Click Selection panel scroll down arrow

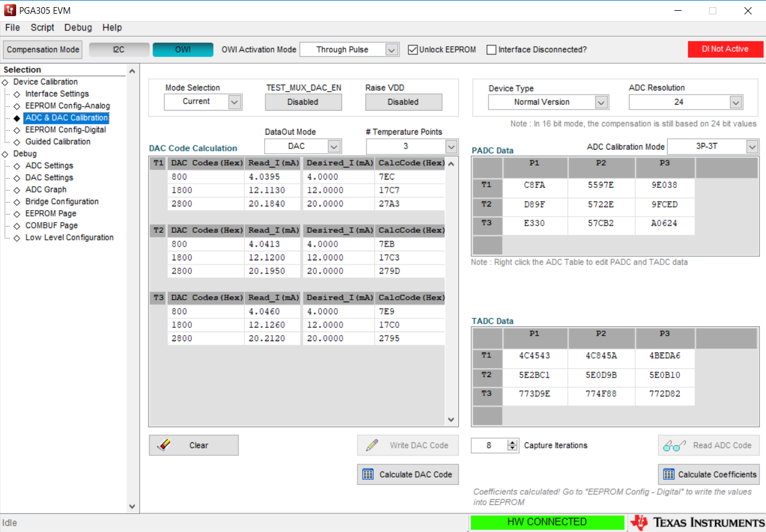[132, 506]
